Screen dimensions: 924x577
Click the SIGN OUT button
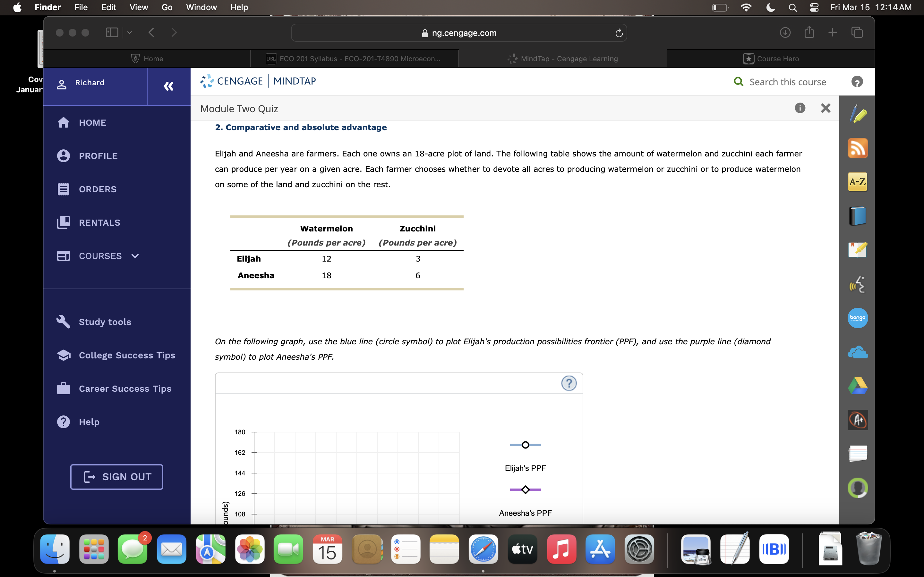(x=116, y=476)
